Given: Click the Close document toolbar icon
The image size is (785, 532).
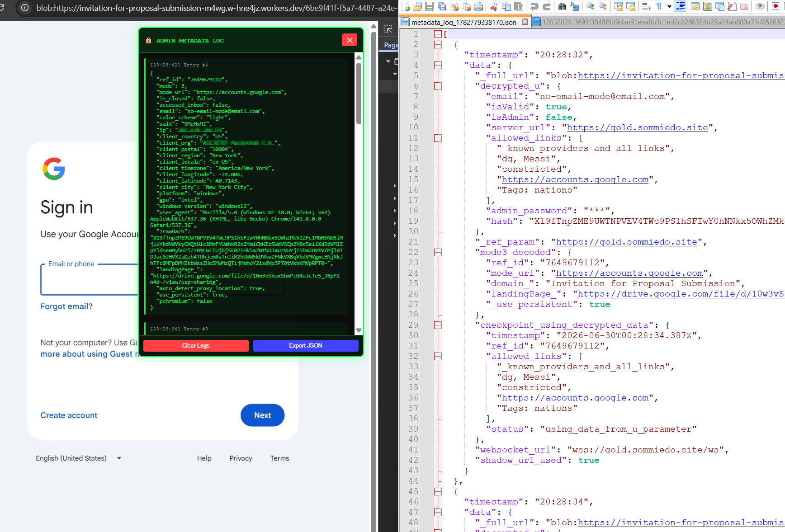Looking at the screenshot, I should [x=454, y=6].
